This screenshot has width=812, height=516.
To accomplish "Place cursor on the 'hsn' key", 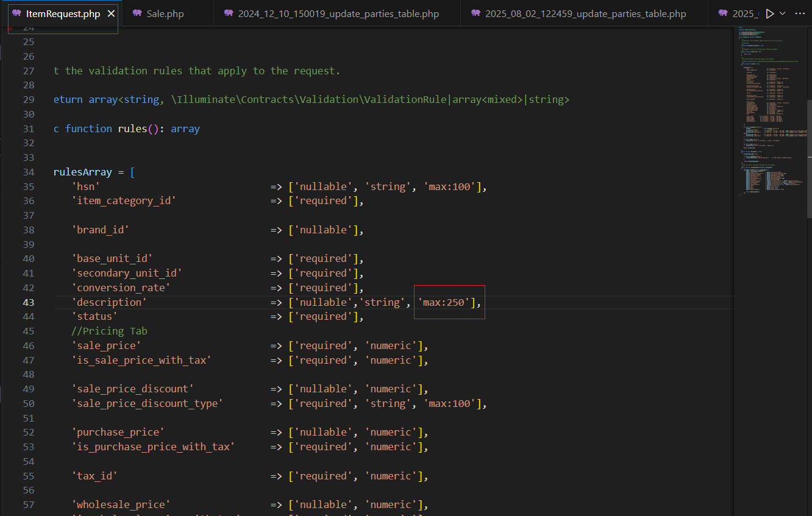I will pyautogui.click(x=85, y=186).
